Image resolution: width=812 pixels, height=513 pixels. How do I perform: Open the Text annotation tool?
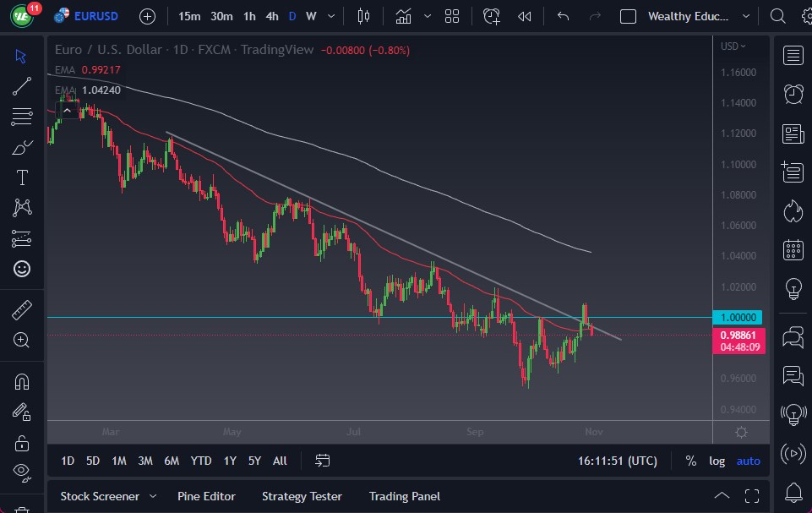click(x=21, y=177)
